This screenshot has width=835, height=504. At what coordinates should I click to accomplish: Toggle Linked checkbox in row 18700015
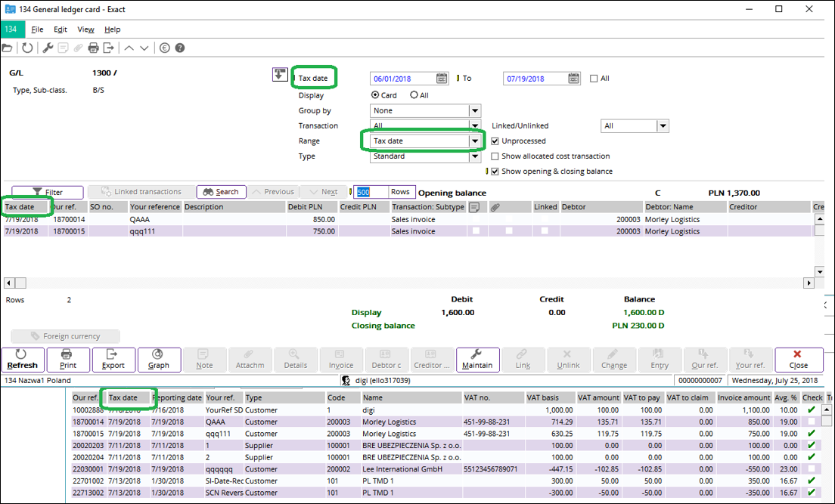point(545,231)
